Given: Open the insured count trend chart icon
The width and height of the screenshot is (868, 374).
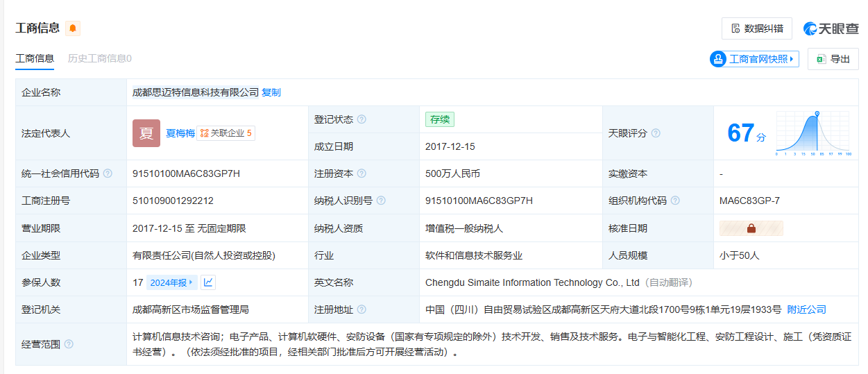Looking at the screenshot, I should point(208,282).
